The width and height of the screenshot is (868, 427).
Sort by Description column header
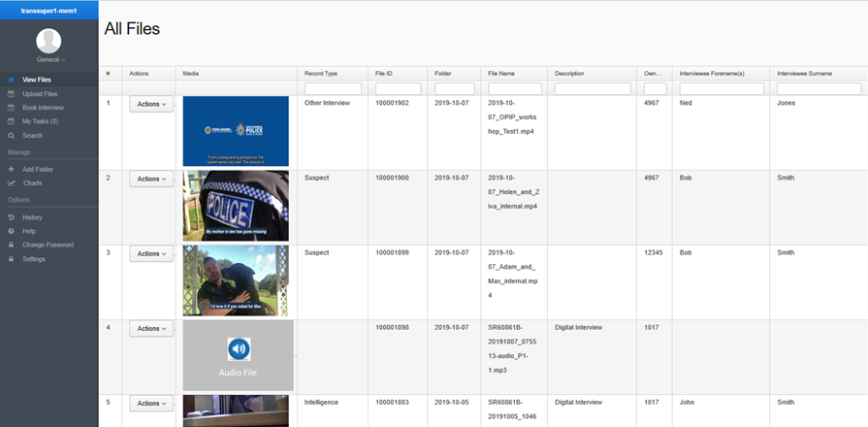tap(569, 74)
